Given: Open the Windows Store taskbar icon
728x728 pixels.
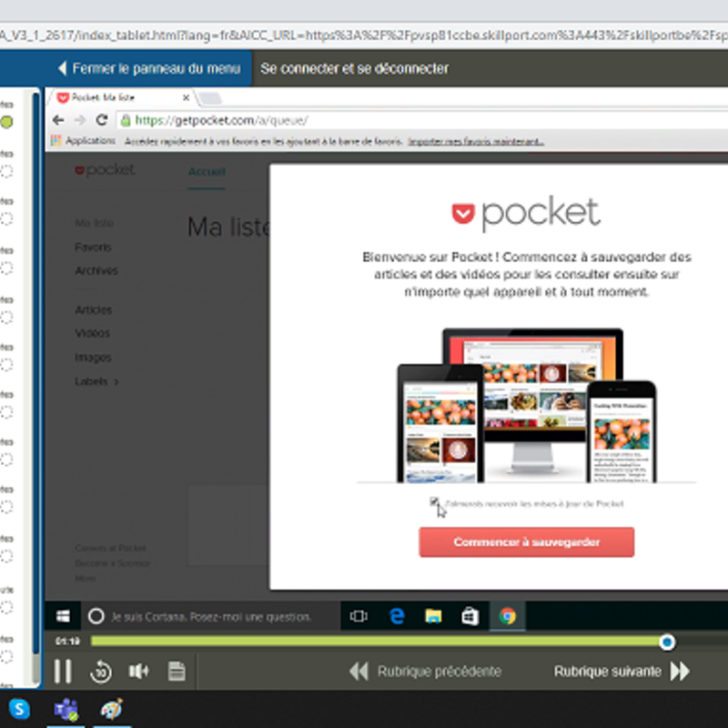Looking at the screenshot, I should pos(470,616).
